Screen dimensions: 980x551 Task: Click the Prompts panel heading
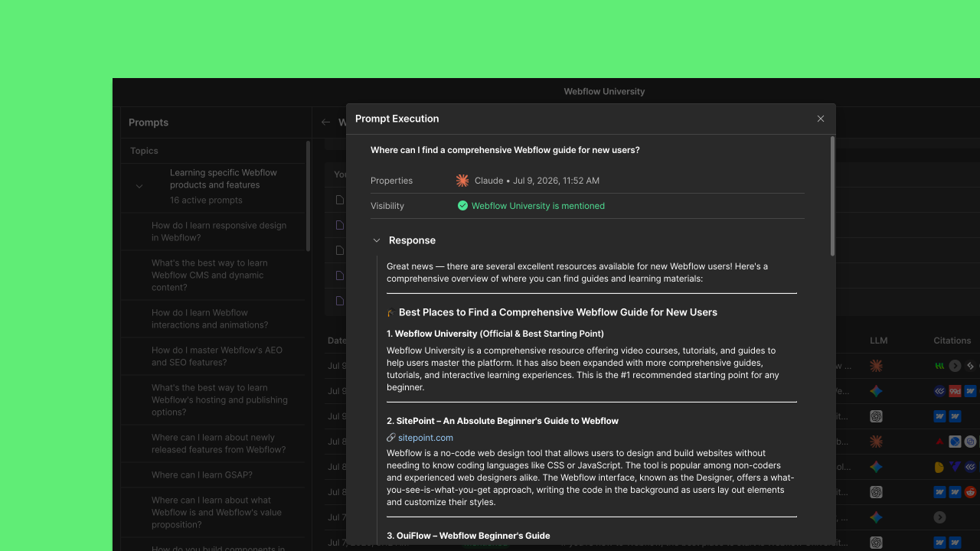point(149,122)
